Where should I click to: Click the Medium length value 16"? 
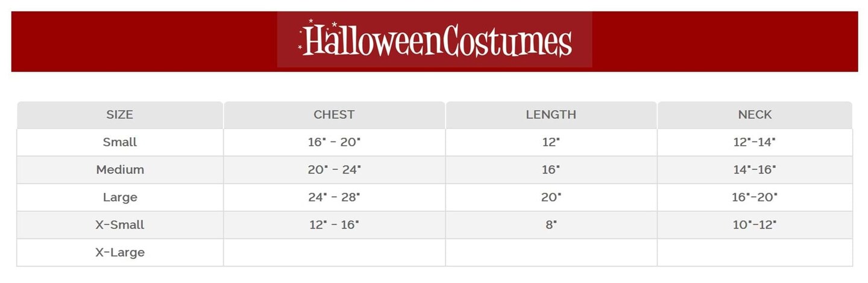click(x=551, y=170)
